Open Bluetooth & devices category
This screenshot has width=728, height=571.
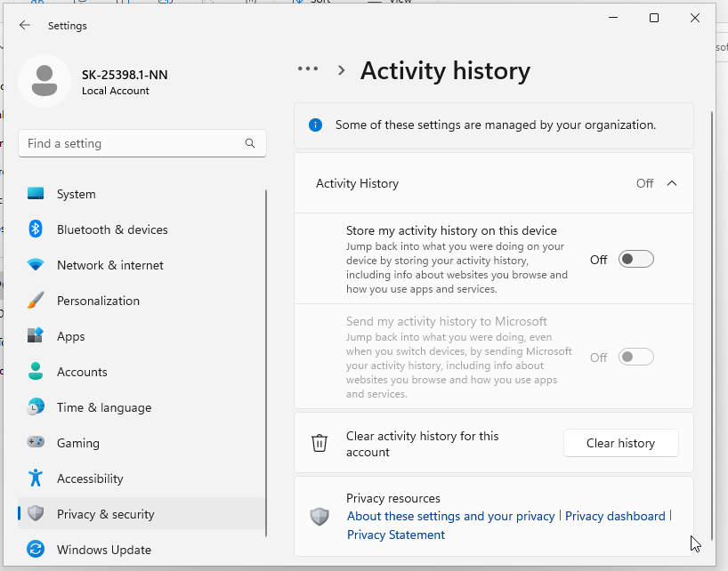[x=142, y=229]
